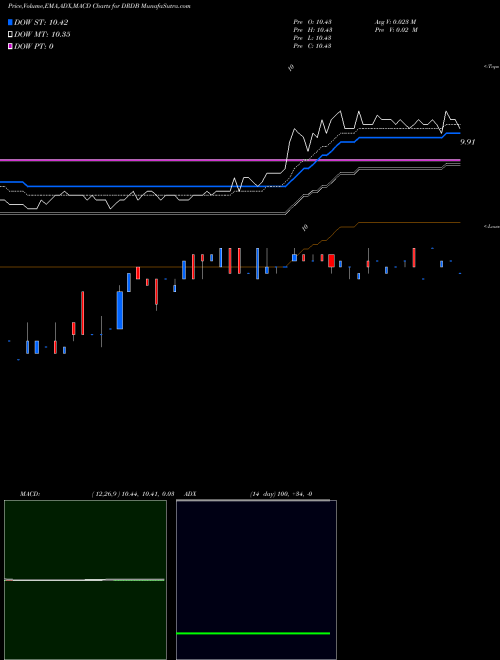Click the 'Pre C: 10.43' value
500x660 pixels.
[313, 46]
